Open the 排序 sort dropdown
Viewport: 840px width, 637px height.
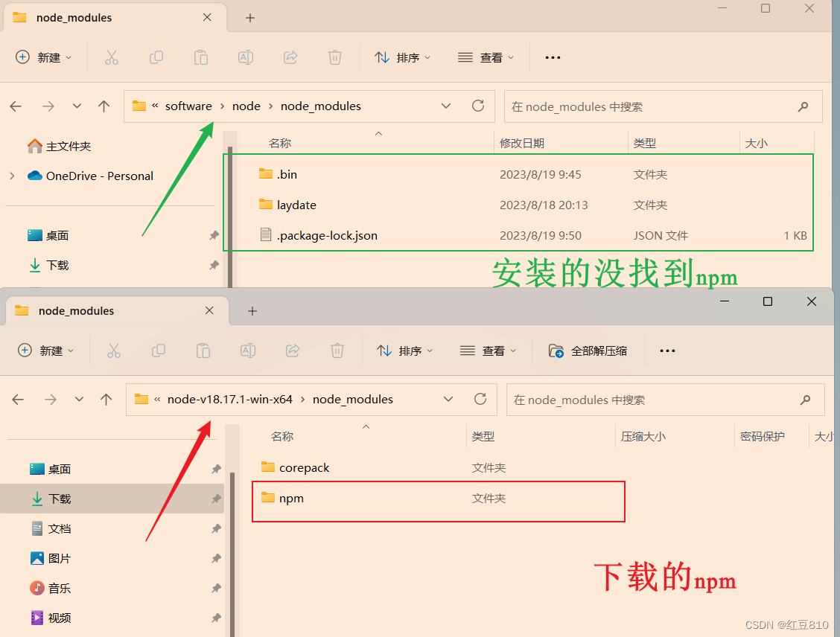coord(403,57)
